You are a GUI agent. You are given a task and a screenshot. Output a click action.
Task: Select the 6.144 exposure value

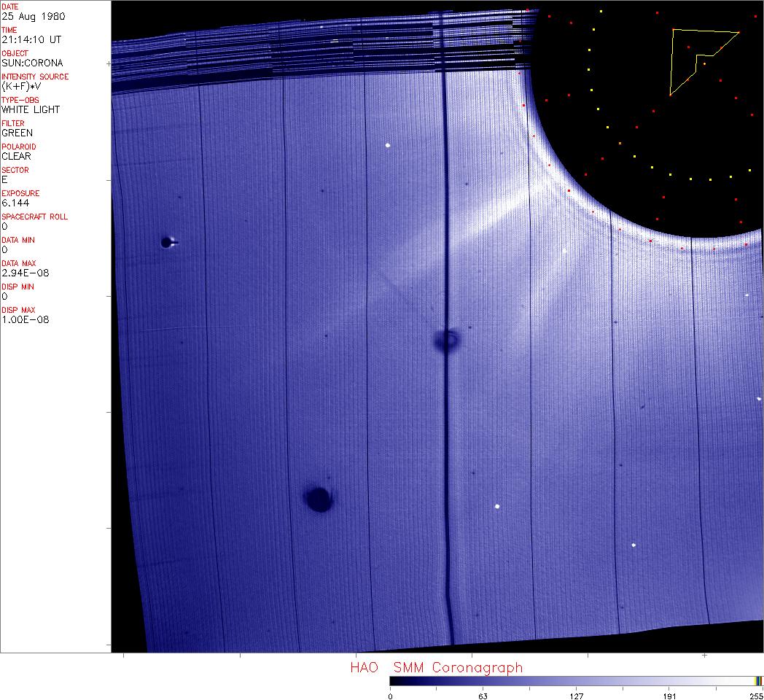(15, 203)
